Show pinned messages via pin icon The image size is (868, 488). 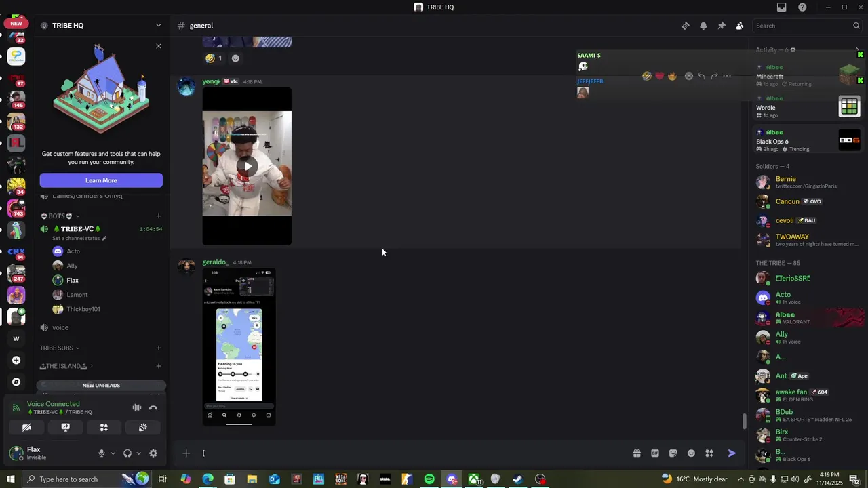tap(722, 26)
